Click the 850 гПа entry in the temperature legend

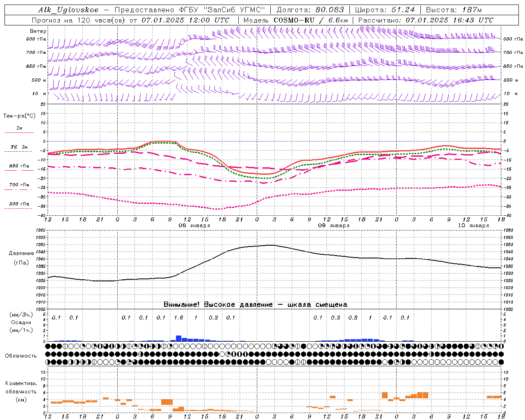19,166
